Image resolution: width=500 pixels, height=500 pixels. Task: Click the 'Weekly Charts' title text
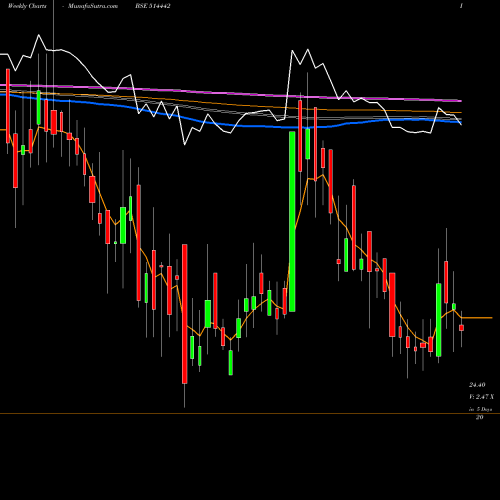click(27, 6)
